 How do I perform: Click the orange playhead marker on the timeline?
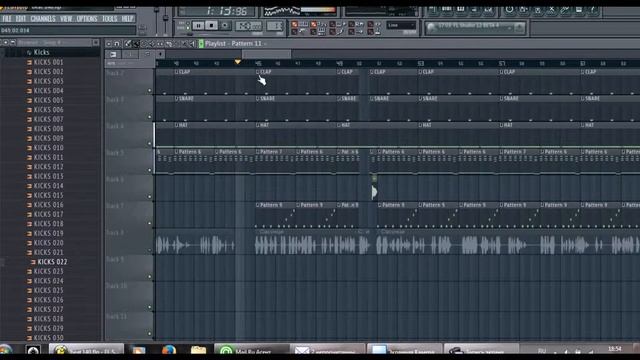click(x=238, y=62)
